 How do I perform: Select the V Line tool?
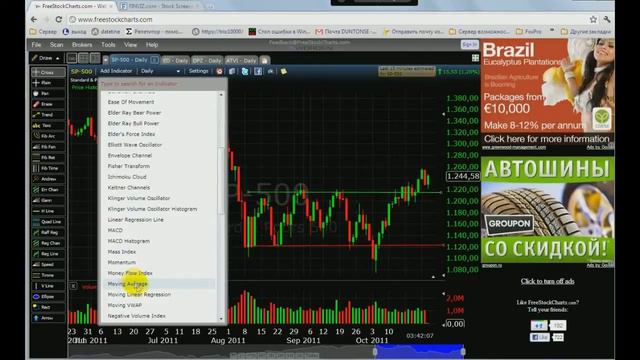48,286
